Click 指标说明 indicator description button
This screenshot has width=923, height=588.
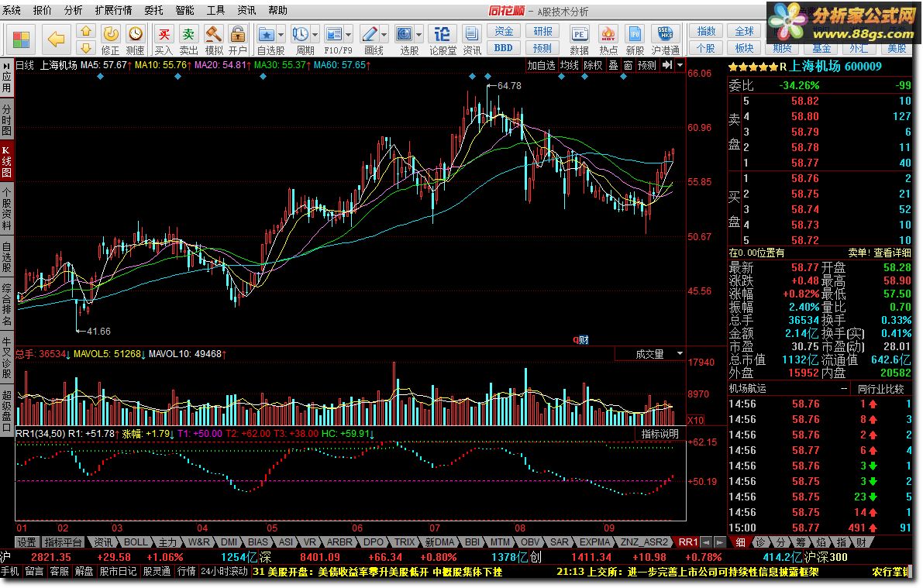pyautogui.click(x=660, y=434)
